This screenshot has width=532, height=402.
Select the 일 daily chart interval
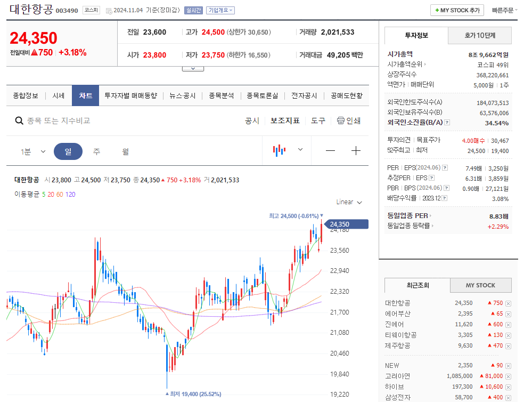[x=68, y=151]
